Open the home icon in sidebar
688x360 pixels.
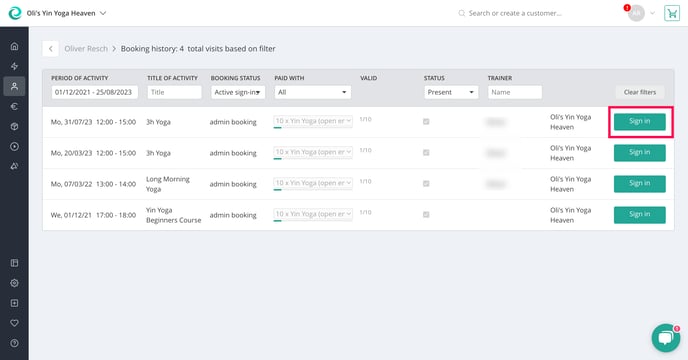tap(14, 46)
